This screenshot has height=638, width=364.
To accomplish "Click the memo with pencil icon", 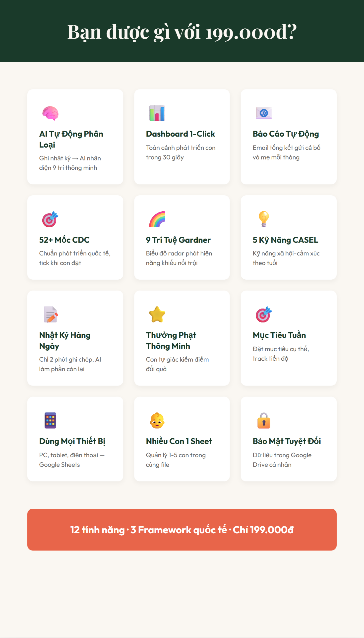I will (x=50, y=314).
